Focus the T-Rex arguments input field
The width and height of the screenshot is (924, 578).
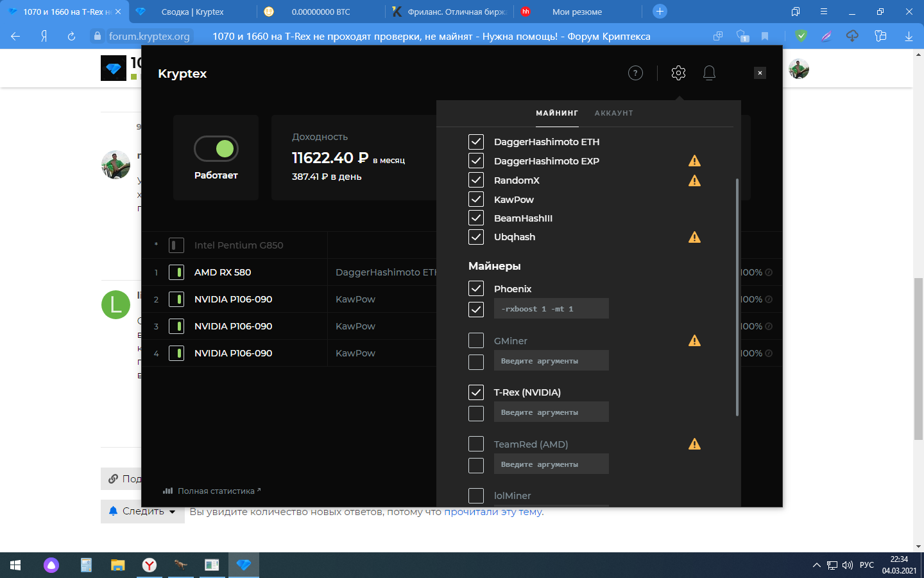click(551, 412)
